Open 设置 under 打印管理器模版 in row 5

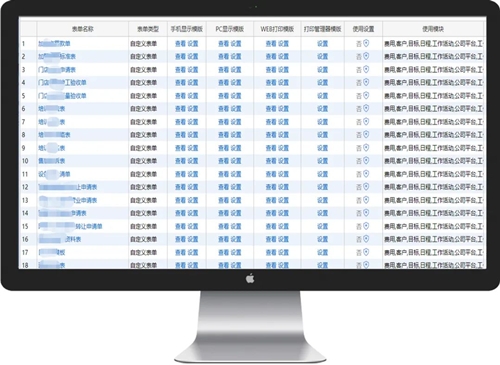(x=322, y=96)
